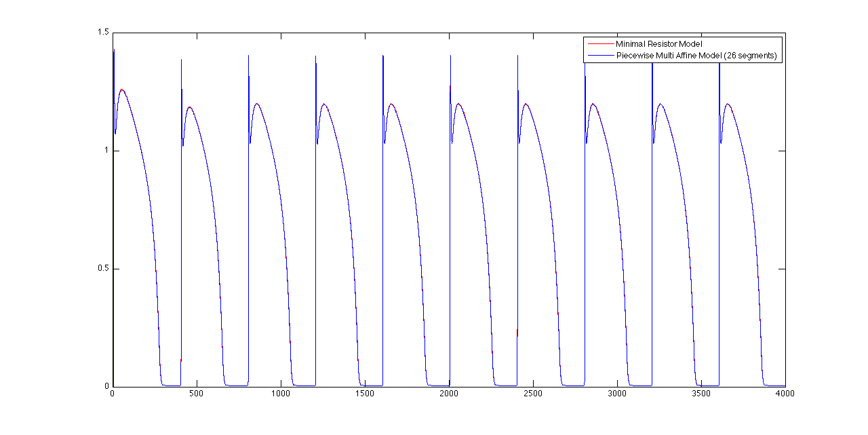The height and width of the screenshot is (435, 868).
Task: Click the red line sample in legend
Action: (x=600, y=44)
